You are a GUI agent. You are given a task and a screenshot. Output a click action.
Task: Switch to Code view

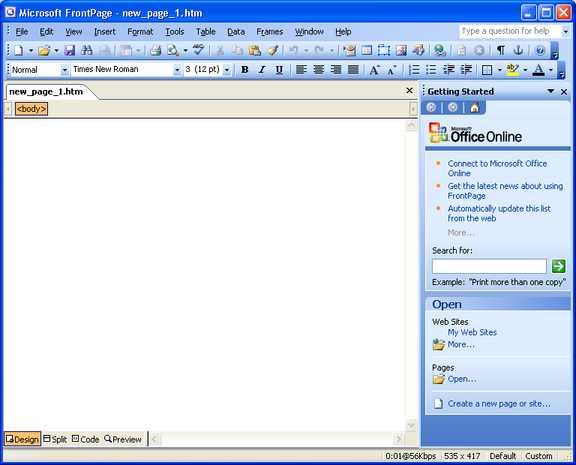coord(86,439)
